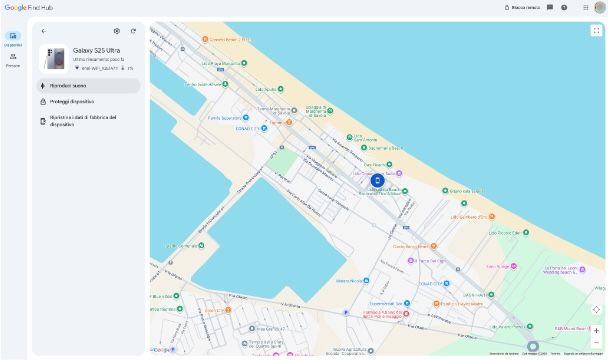Open the Termini link on map
This screenshot has height=360, width=610.
point(555,353)
